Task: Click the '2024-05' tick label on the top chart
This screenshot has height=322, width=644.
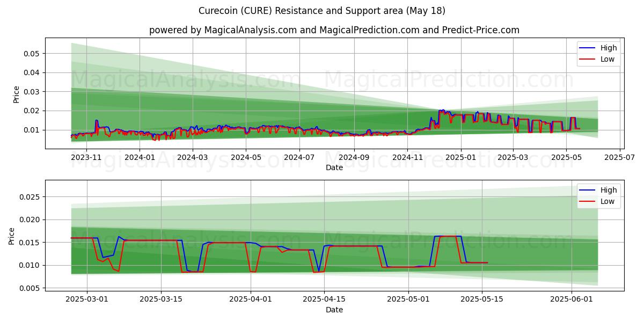Action: click(x=246, y=157)
